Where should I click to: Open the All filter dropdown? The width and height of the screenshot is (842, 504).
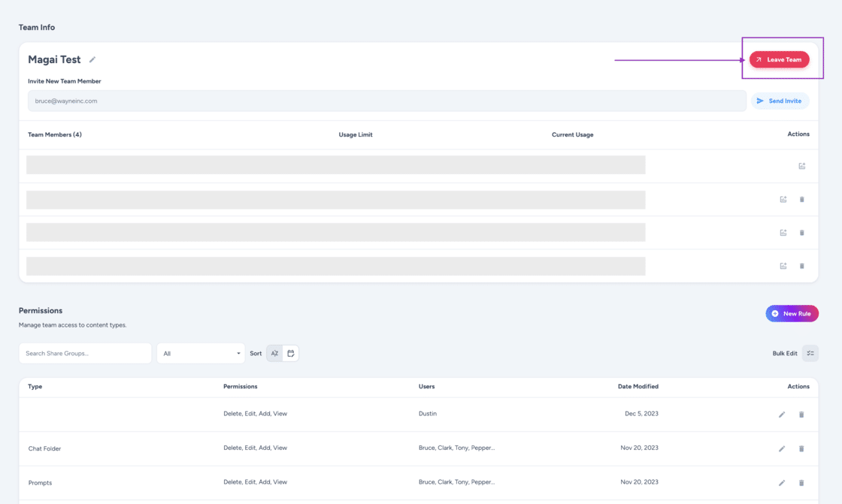[x=201, y=353]
